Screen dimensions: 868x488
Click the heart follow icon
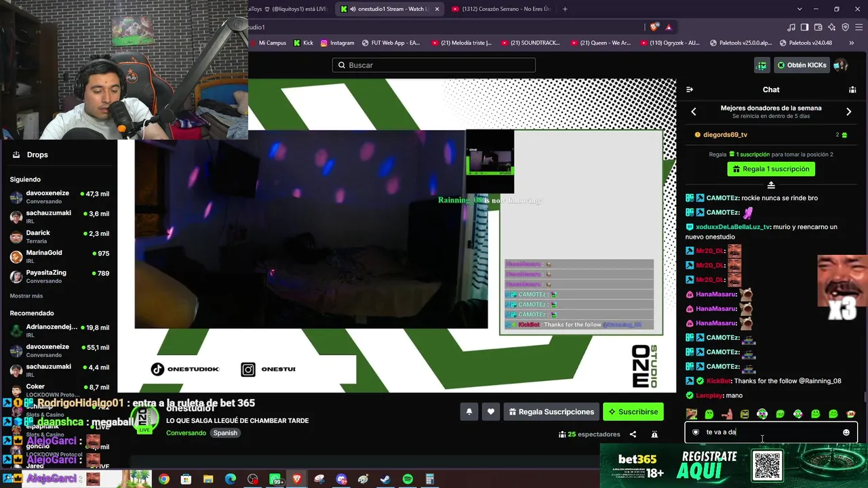[491, 411]
